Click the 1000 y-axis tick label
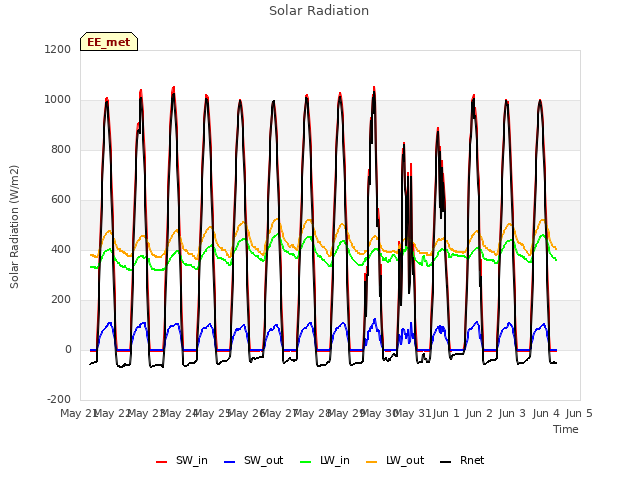This screenshot has height=480, width=640. [x=58, y=100]
